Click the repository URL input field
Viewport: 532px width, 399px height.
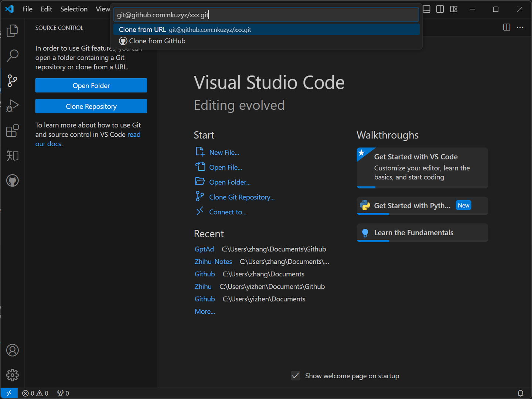coord(266,15)
